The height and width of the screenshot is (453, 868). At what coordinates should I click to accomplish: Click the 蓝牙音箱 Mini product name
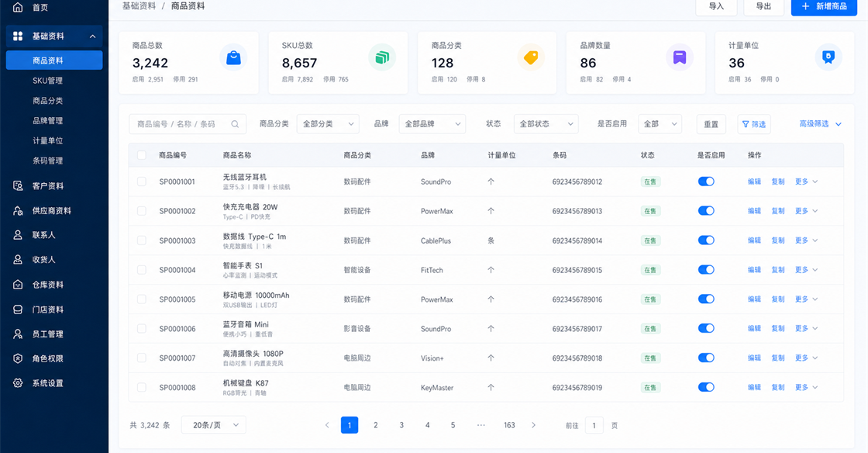point(246,324)
